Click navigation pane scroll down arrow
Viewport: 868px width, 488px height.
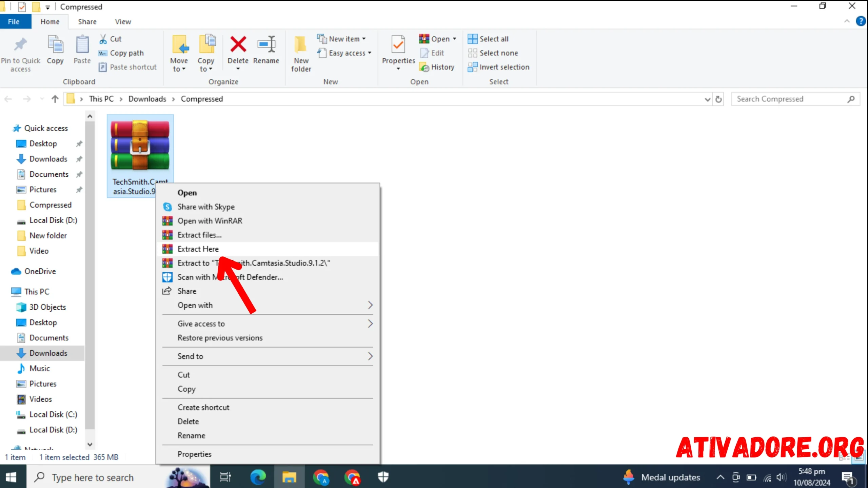coord(90,444)
